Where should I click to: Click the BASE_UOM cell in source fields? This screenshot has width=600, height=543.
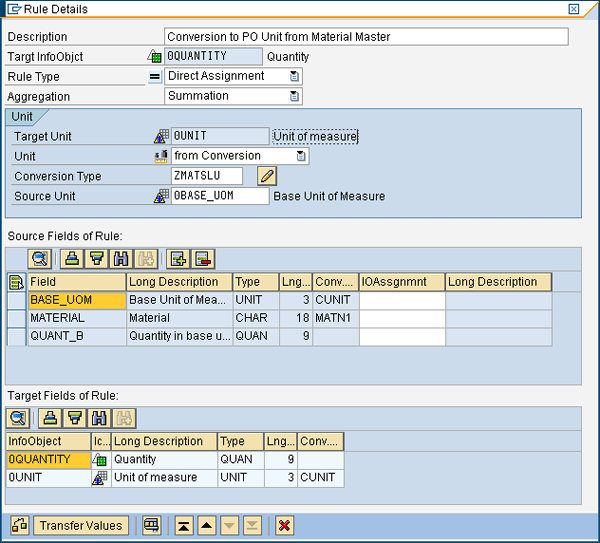point(77,300)
